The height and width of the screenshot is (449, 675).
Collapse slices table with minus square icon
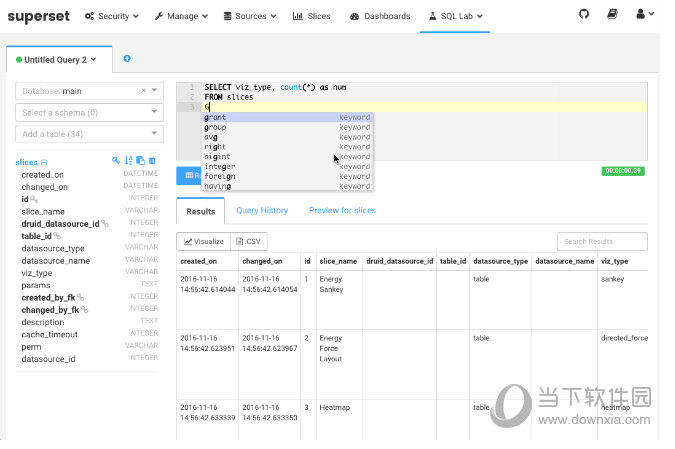(44, 162)
